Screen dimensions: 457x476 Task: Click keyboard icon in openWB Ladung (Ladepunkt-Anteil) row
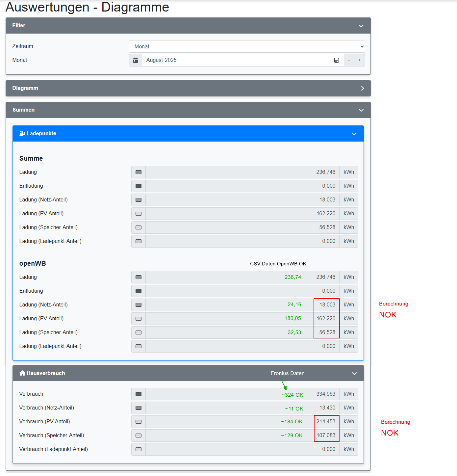[139, 346]
